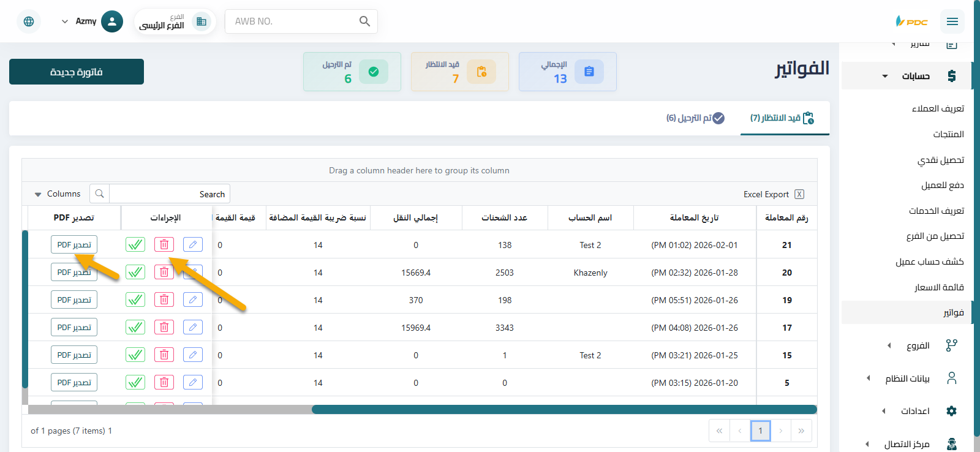Image resolution: width=980 pixels, height=452 pixels.
Task: Edit invoice 5 with pencil icon
Action: pyautogui.click(x=193, y=382)
